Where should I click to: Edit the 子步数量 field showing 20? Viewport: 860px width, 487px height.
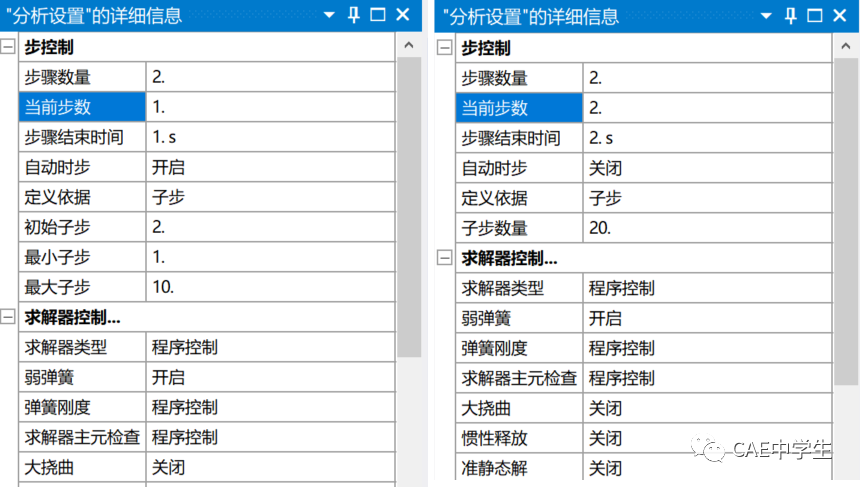(x=706, y=228)
